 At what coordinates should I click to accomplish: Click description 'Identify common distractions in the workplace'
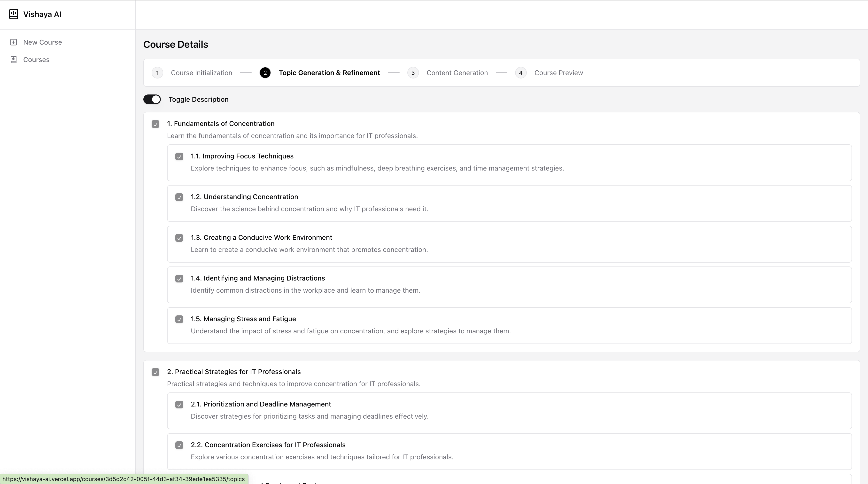pos(305,290)
